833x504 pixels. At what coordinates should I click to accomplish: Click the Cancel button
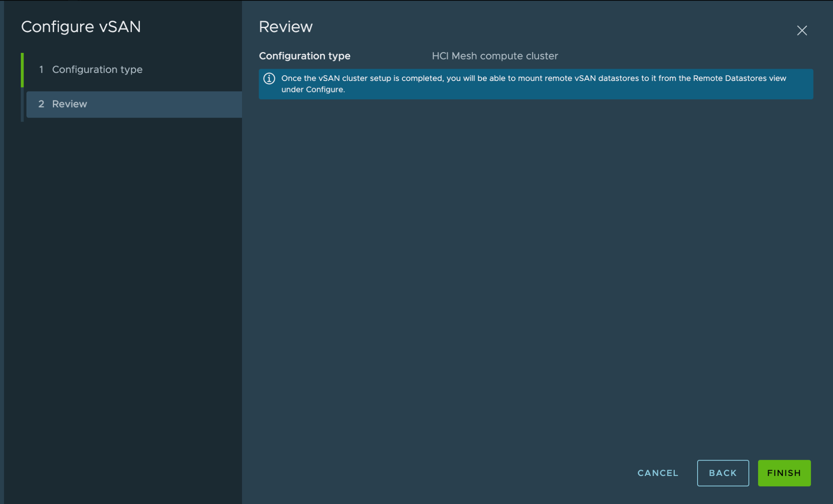click(658, 473)
